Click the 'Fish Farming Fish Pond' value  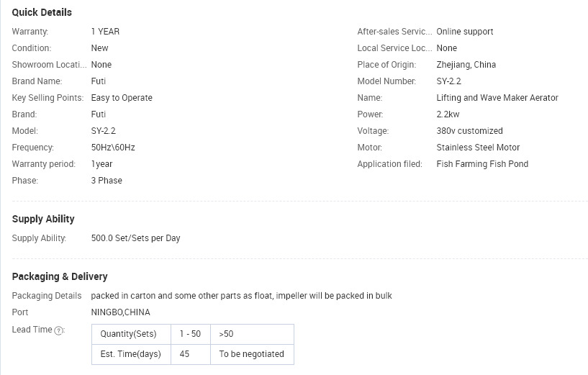pyautogui.click(x=482, y=164)
